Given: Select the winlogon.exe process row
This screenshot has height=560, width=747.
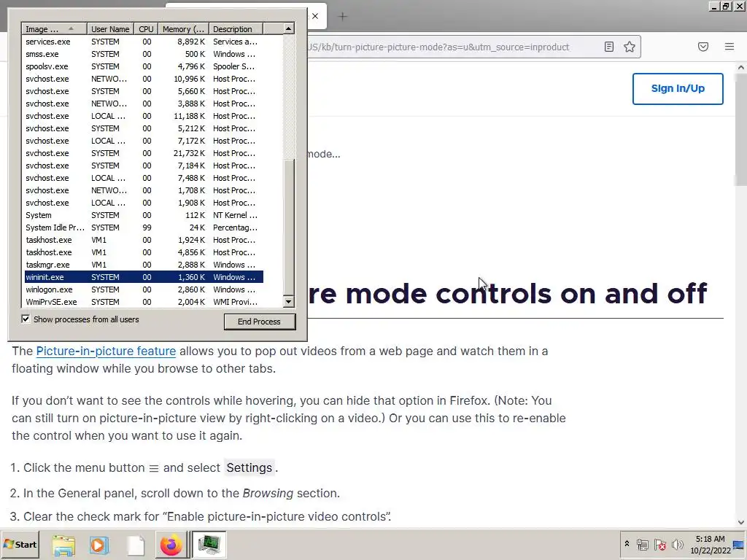Looking at the screenshot, I should point(144,289).
